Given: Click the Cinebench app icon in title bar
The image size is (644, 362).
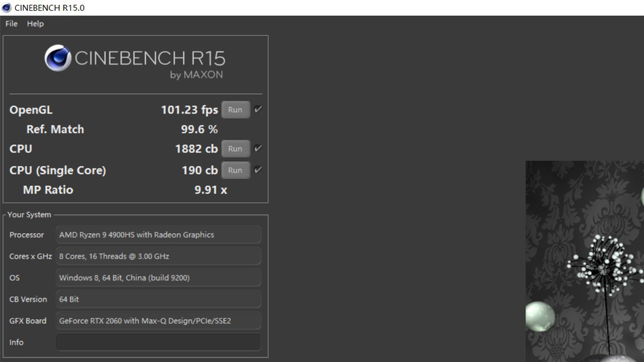Looking at the screenshot, I should [x=6, y=8].
